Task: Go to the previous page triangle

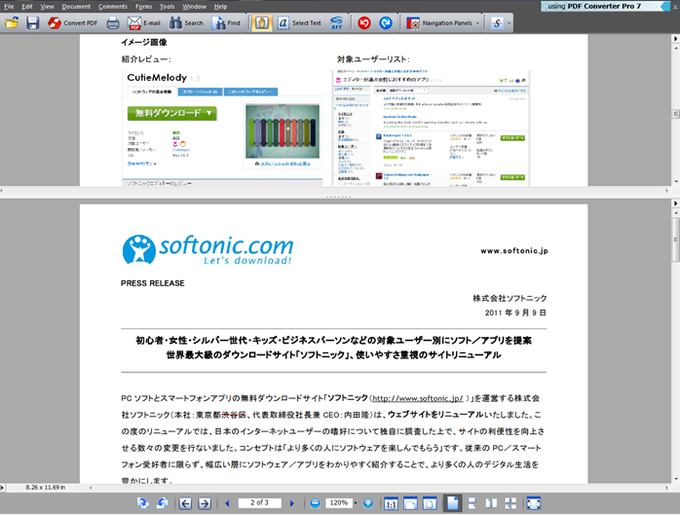Action: point(227,503)
